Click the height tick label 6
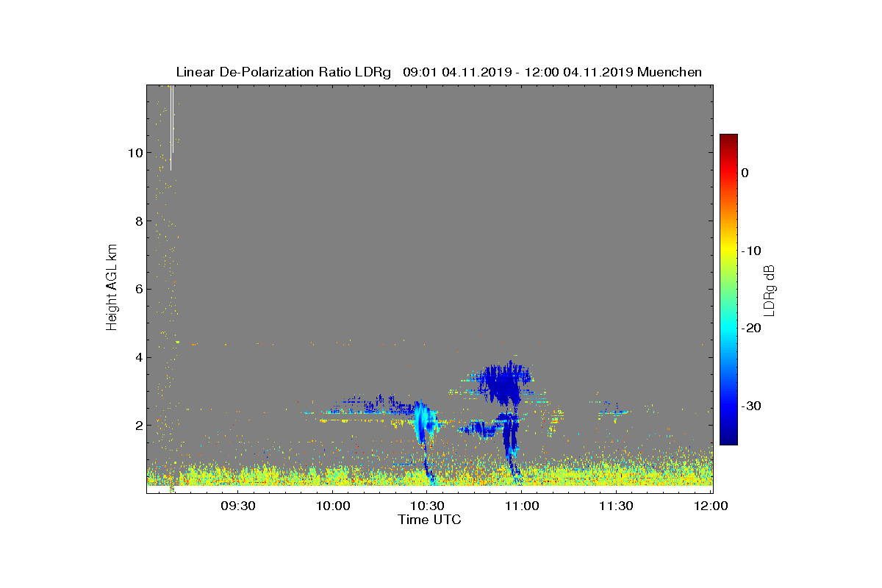 point(138,289)
